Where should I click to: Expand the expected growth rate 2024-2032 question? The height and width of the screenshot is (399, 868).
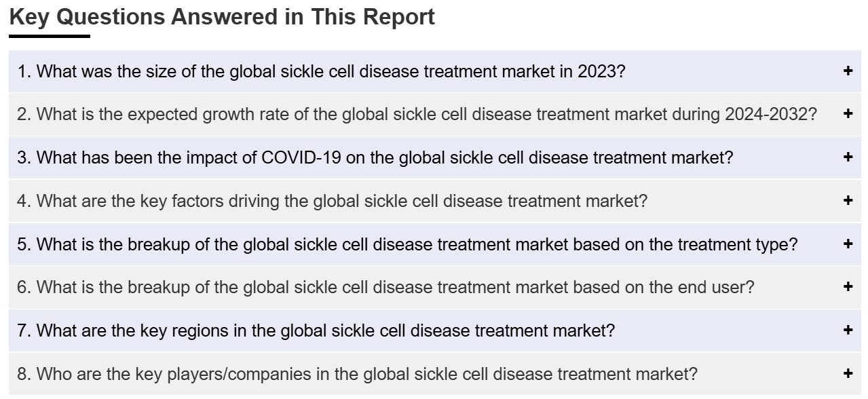pos(435,114)
